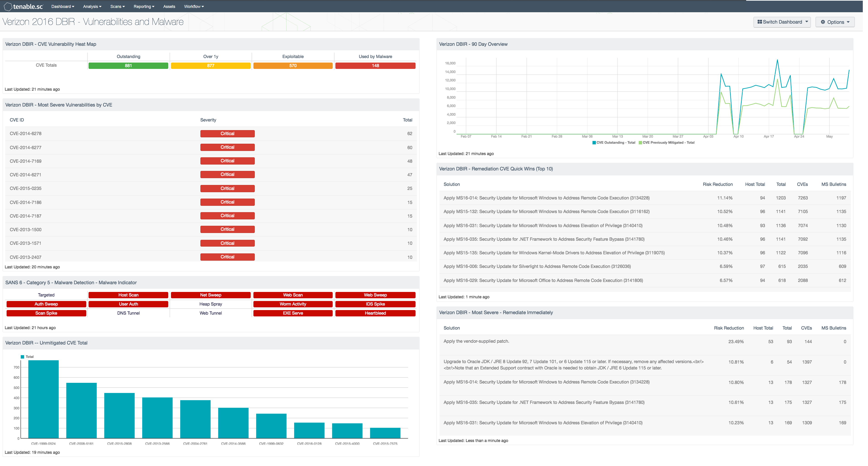Click Risk Reduction header in Quick Wins table
Screen dimensions: 868x466
click(718, 184)
